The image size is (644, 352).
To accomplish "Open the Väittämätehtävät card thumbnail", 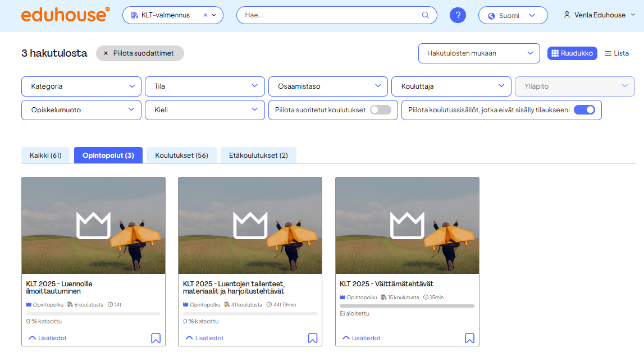I will [x=408, y=226].
